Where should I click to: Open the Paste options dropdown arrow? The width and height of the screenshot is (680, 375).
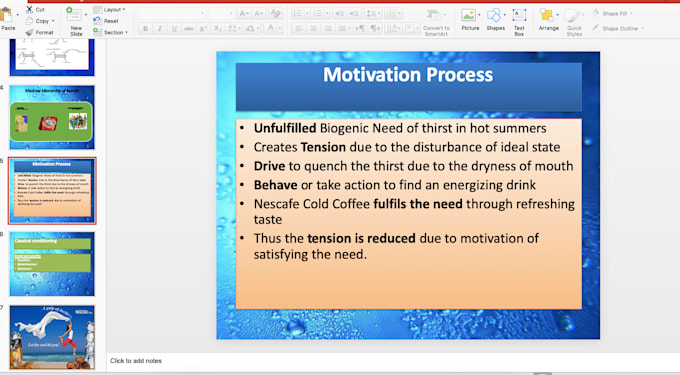pyautogui.click(x=18, y=15)
